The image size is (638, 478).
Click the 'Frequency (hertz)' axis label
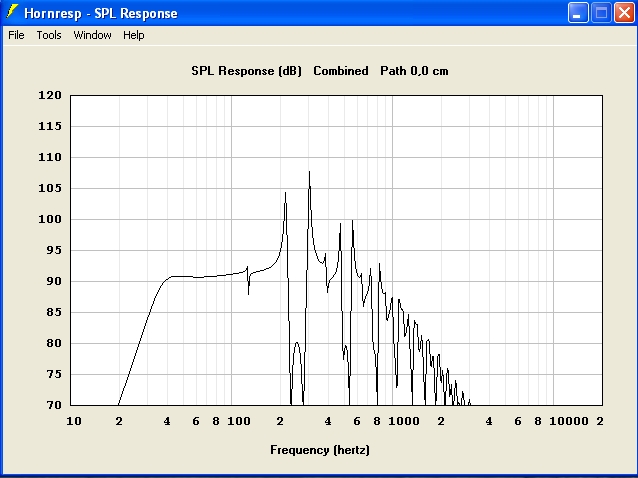tap(320, 450)
